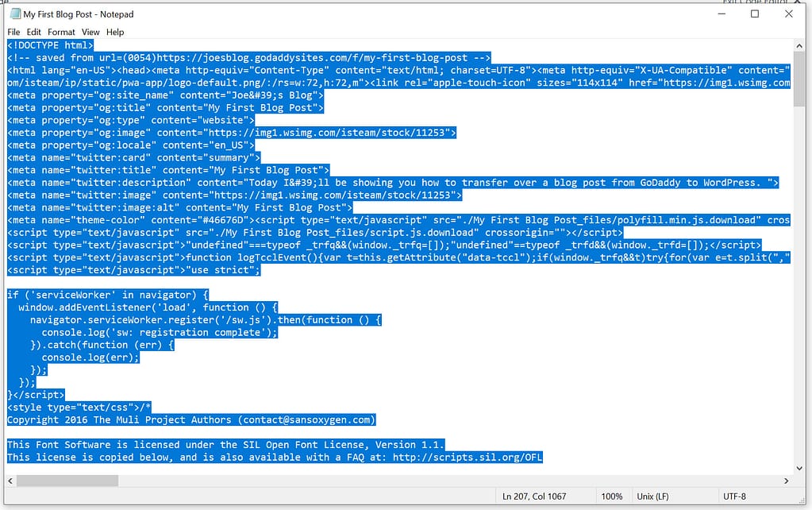Open the View menu
812x510 pixels.
[x=90, y=32]
